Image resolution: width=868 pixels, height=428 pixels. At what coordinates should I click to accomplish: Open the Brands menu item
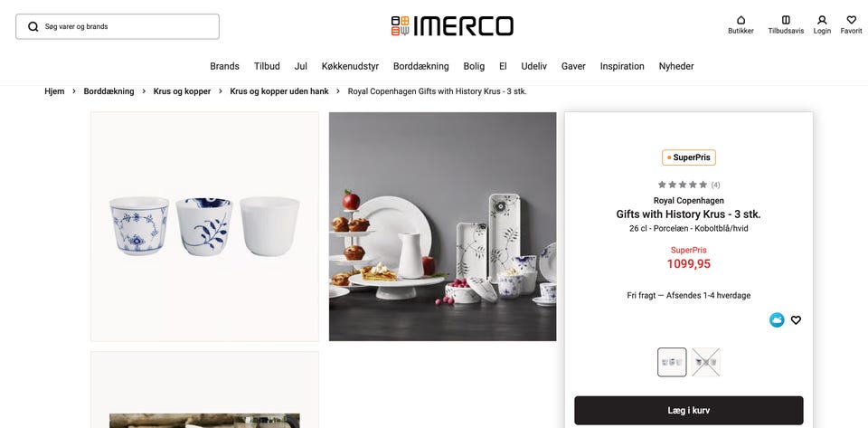[x=225, y=66]
